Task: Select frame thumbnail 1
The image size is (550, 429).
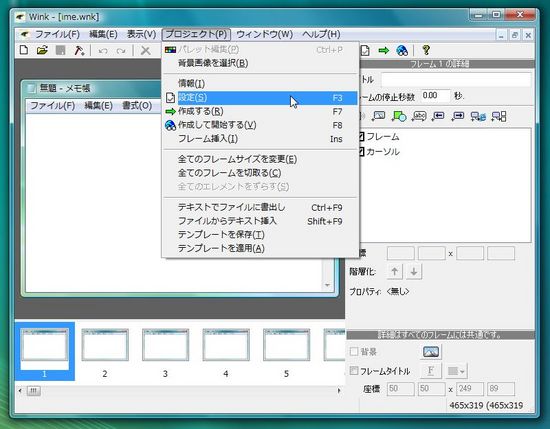Action: (45, 351)
